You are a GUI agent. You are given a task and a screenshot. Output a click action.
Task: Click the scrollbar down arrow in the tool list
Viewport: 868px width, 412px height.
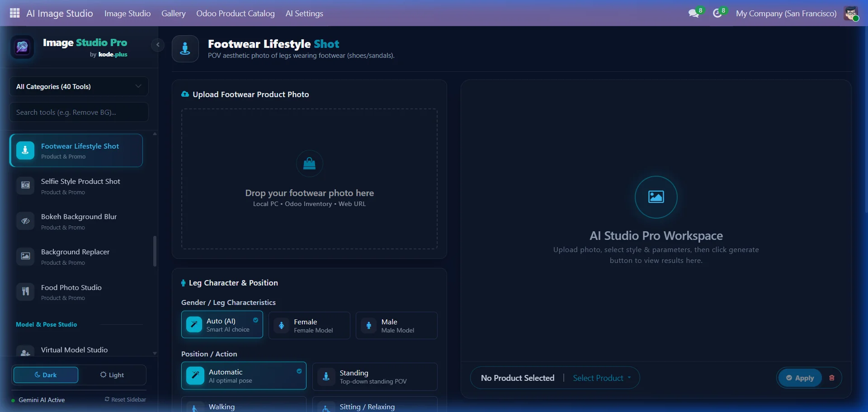click(x=155, y=353)
